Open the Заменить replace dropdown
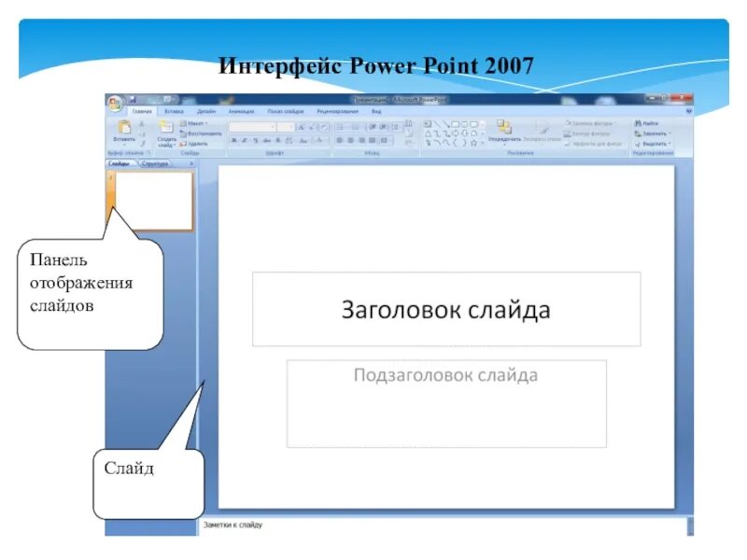This screenshot has width=747, height=560. (652, 133)
